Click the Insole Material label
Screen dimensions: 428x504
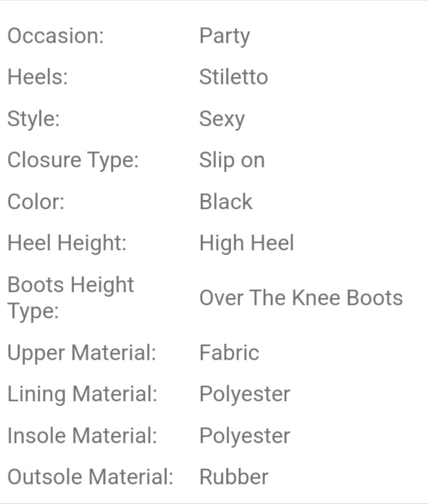click(82, 436)
